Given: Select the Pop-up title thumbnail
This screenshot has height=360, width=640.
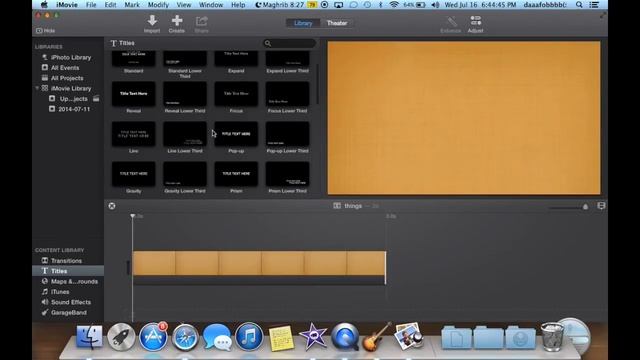Looking at the screenshot, I should click(236, 134).
